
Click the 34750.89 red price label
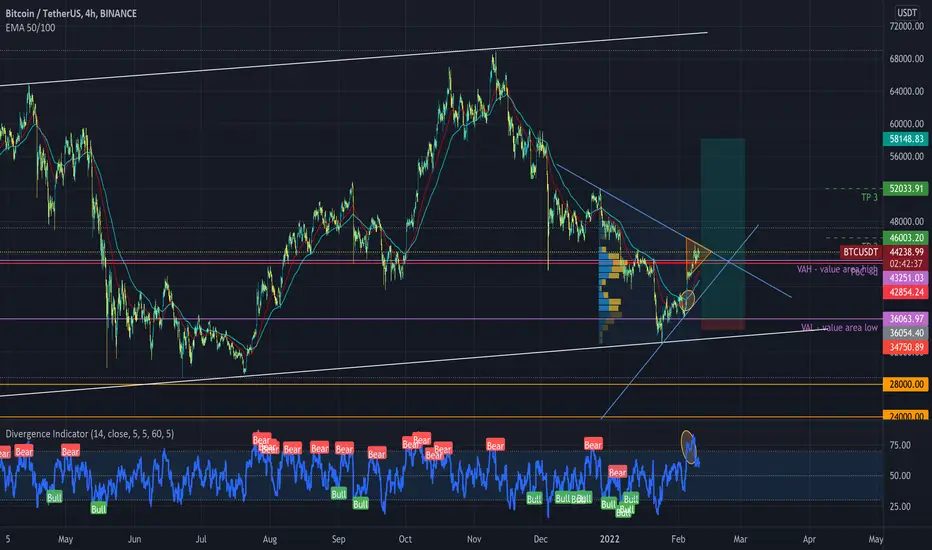(x=906, y=347)
